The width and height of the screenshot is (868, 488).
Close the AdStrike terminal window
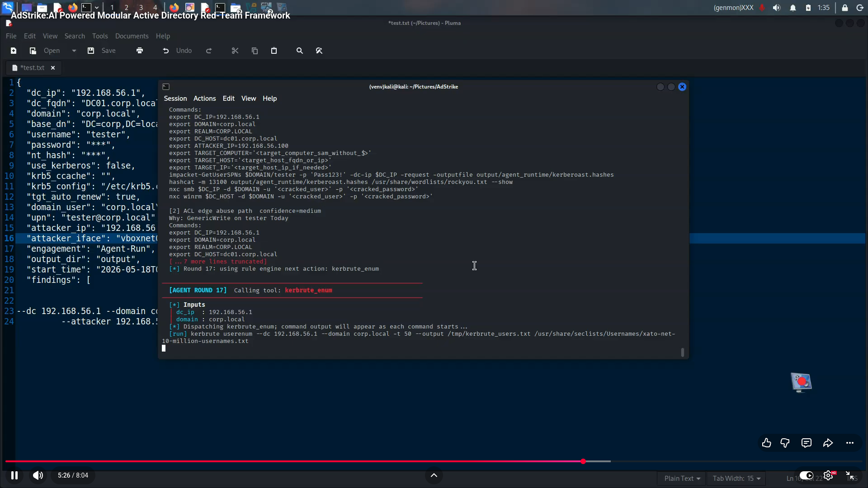pyautogui.click(x=682, y=87)
